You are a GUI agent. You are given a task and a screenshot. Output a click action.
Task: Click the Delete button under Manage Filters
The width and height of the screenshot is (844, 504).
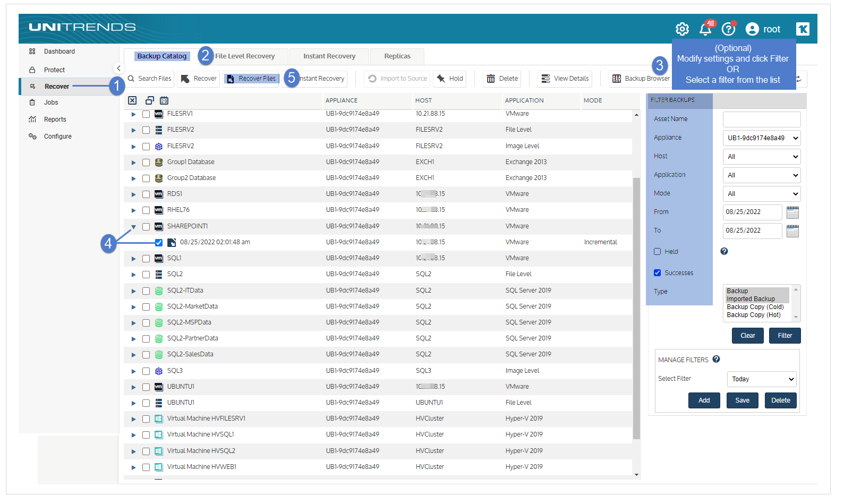[x=781, y=400]
